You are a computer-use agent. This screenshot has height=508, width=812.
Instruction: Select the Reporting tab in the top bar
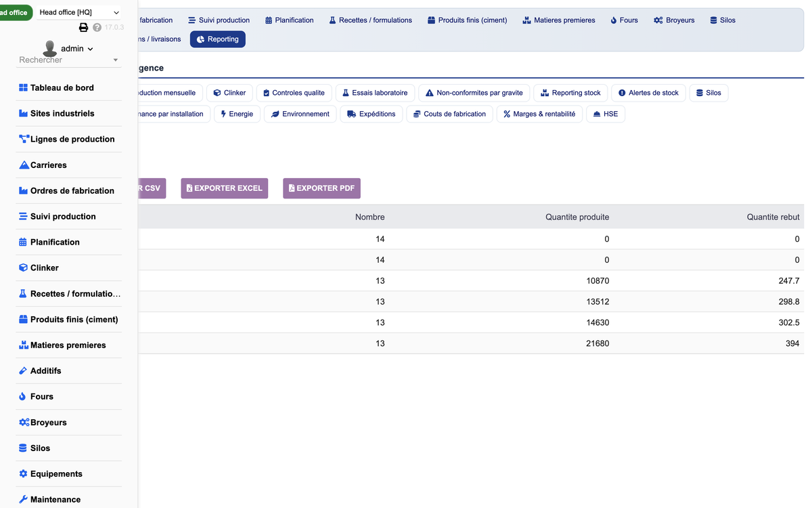tap(218, 39)
